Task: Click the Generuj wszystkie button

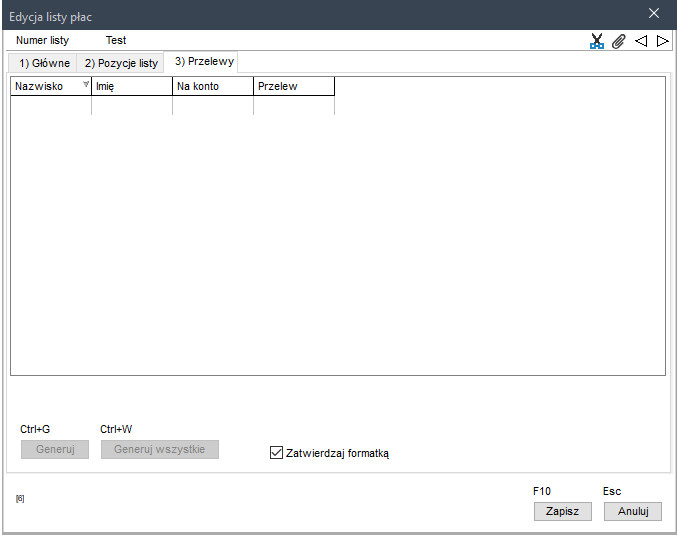Action: (x=159, y=449)
